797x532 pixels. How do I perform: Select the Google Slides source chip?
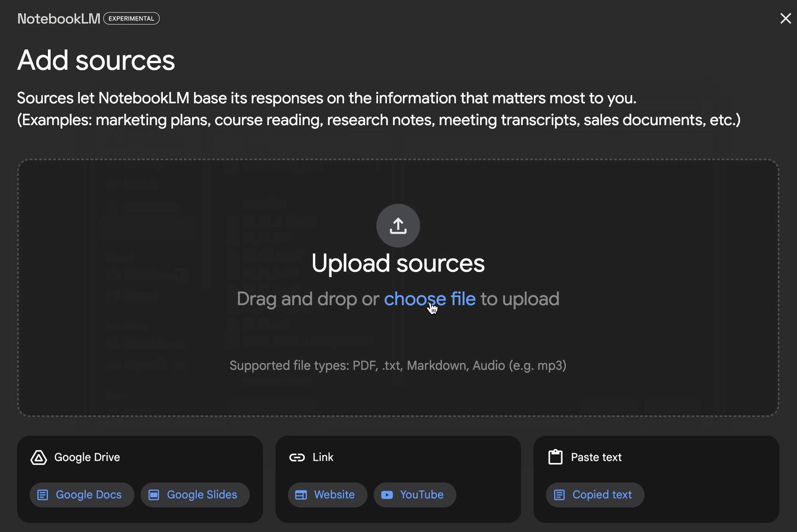pos(195,495)
